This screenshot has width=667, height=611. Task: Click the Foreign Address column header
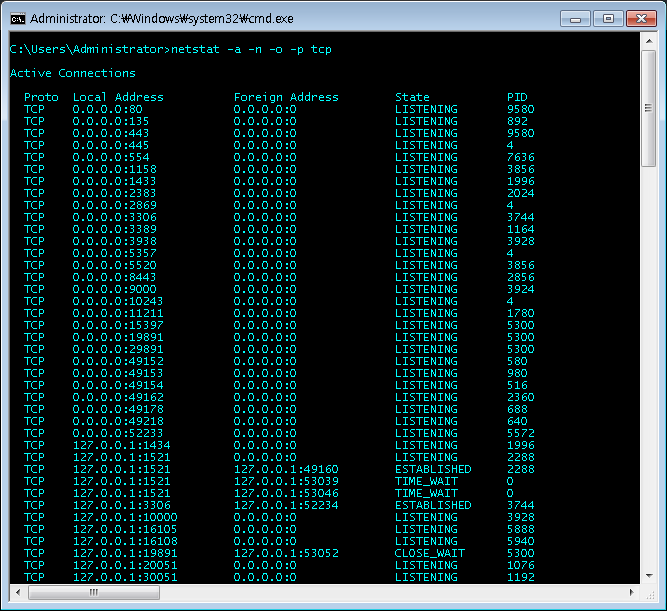click(x=286, y=97)
